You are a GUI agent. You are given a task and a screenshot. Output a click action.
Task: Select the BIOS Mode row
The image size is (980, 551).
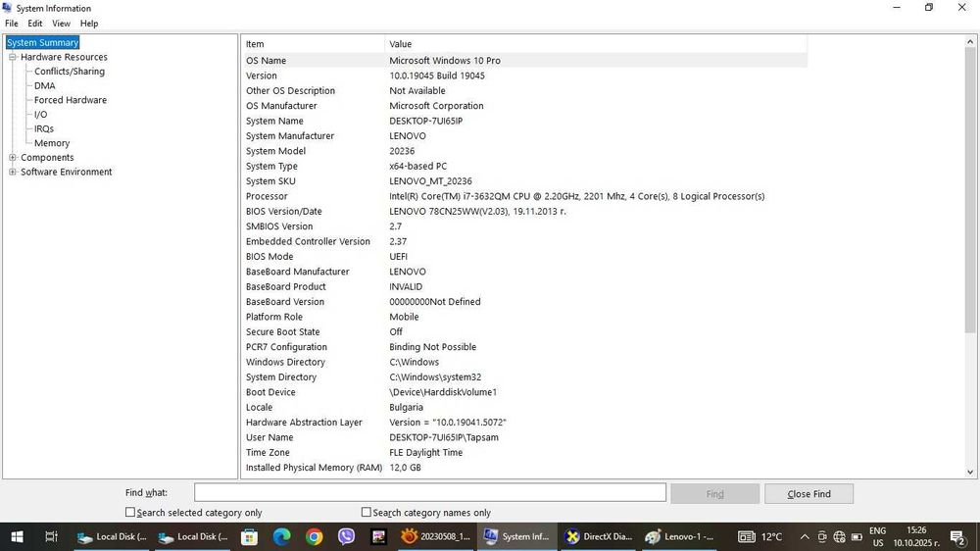pos(524,257)
